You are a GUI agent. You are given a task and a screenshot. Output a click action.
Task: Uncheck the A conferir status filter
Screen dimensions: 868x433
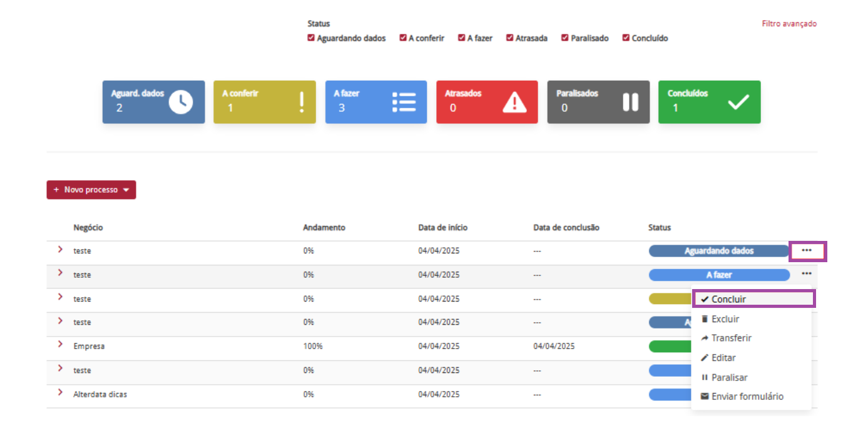tap(403, 38)
